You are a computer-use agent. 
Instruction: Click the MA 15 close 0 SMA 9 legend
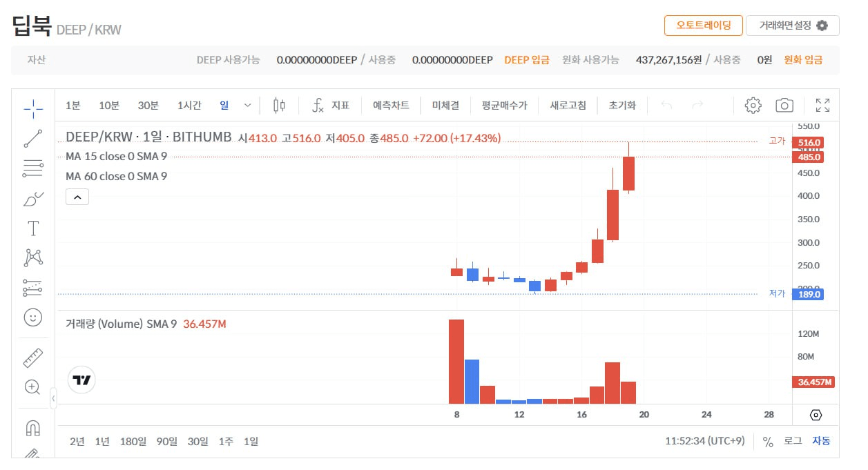click(116, 156)
